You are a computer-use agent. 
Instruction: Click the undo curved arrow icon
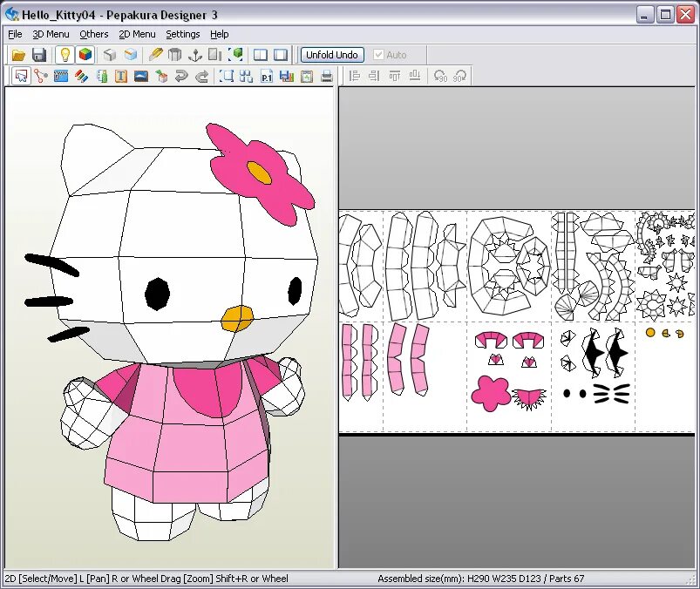coord(181,77)
